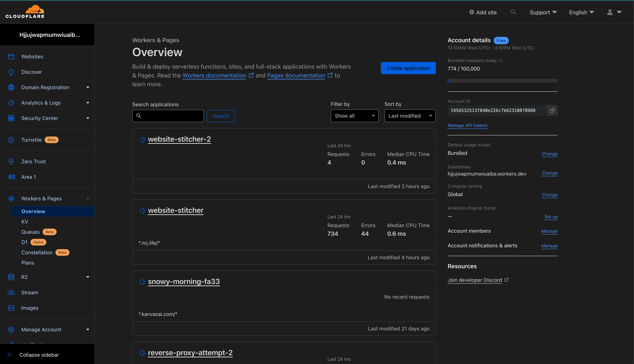The width and height of the screenshot is (634, 364).
Task: Open the Show all filter dropdown
Action: point(354,116)
